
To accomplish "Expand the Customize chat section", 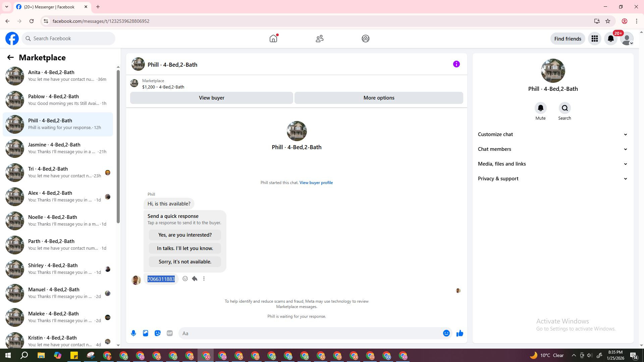I will 553,134.
